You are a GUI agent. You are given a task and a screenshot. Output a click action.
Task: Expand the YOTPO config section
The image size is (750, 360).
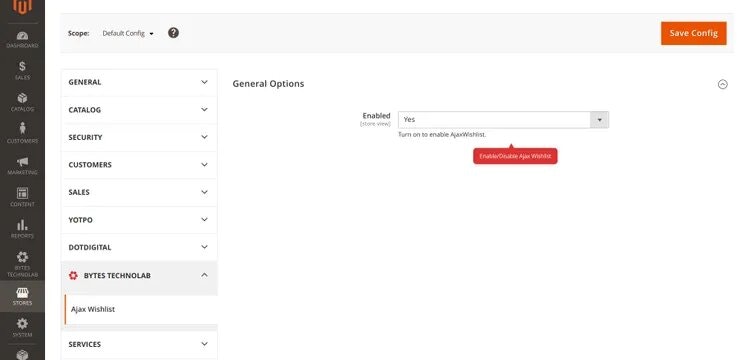(139, 220)
